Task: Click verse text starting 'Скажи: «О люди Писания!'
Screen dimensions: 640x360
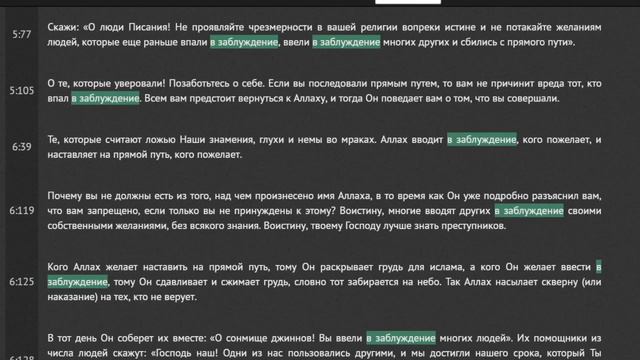Action: pyautogui.click(x=324, y=35)
